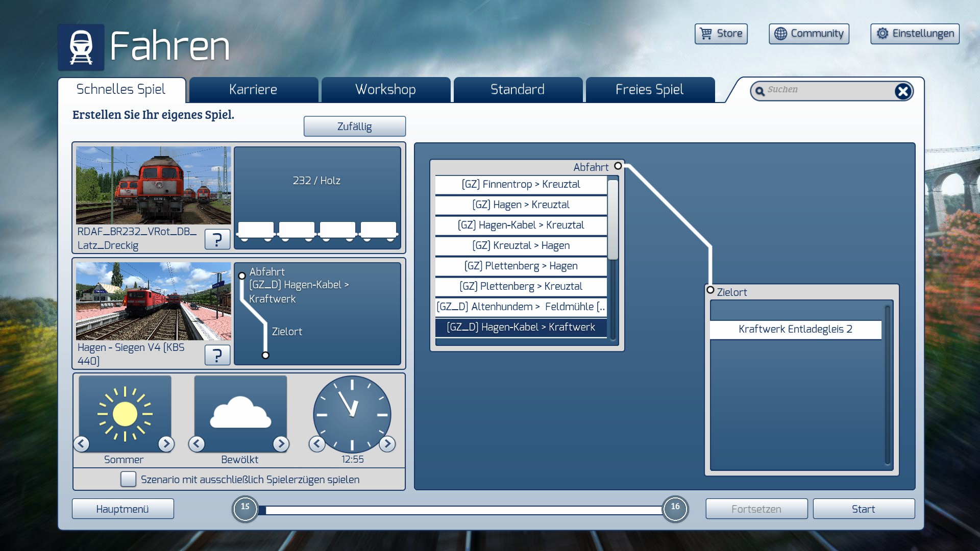The height and width of the screenshot is (551, 980).
Task: Enable Szenario mit ausschließlich Spielerzügen checkbox
Action: [128, 479]
